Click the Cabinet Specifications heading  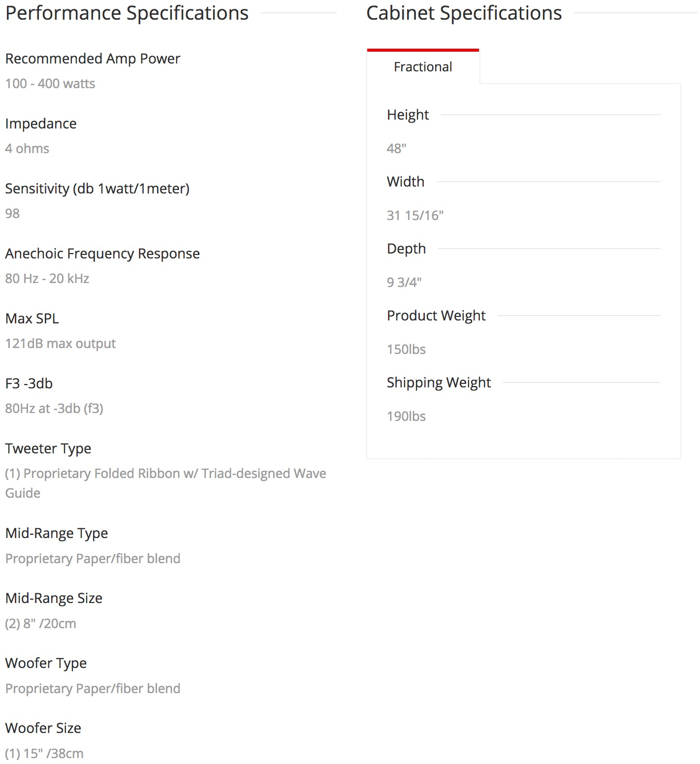click(464, 13)
